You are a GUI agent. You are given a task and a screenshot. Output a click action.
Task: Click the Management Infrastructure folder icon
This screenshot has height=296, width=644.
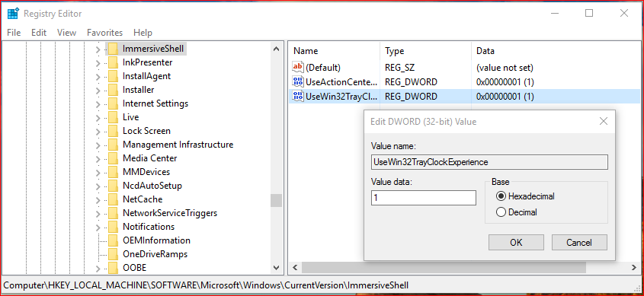(113, 145)
